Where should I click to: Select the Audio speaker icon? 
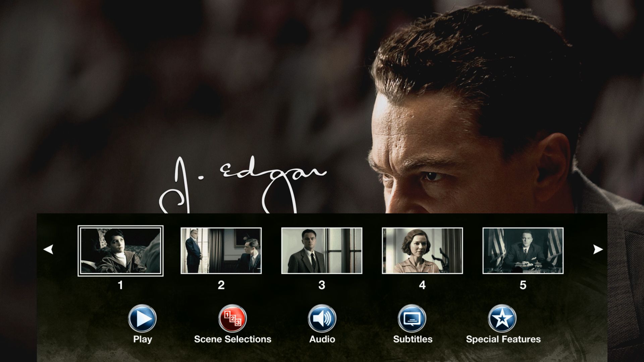322,318
